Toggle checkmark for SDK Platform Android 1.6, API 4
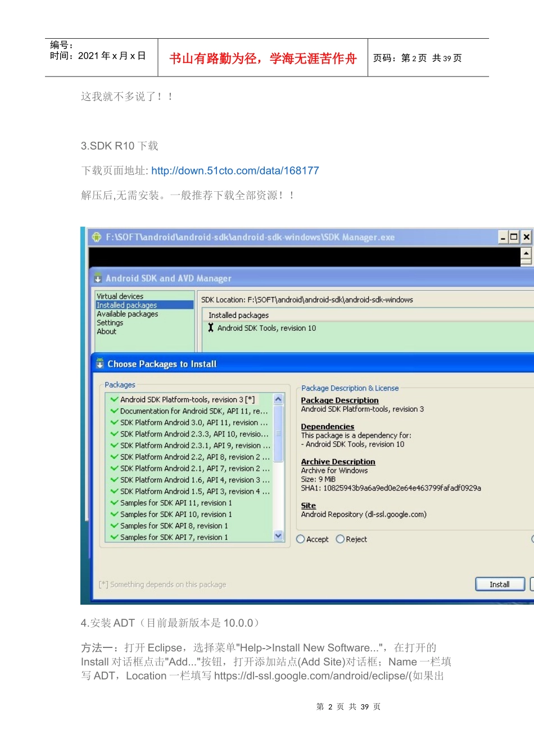 (x=114, y=480)
